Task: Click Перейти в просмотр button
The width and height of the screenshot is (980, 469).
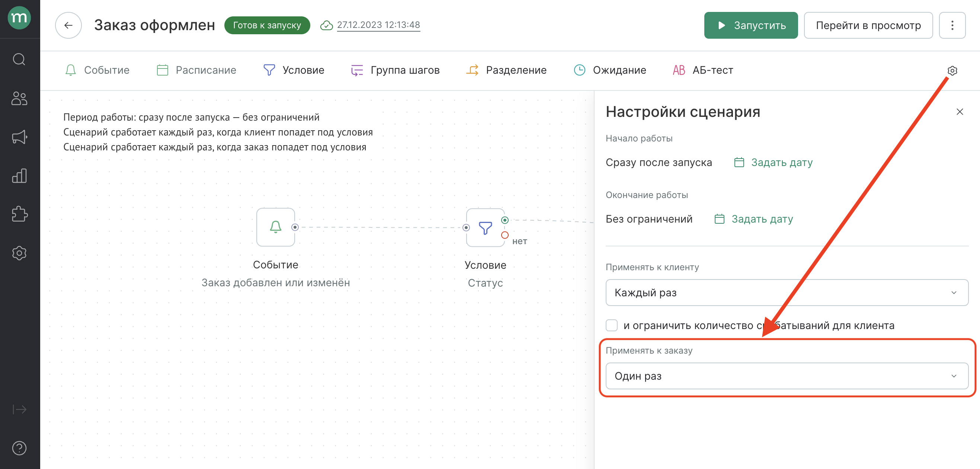Action: click(868, 25)
